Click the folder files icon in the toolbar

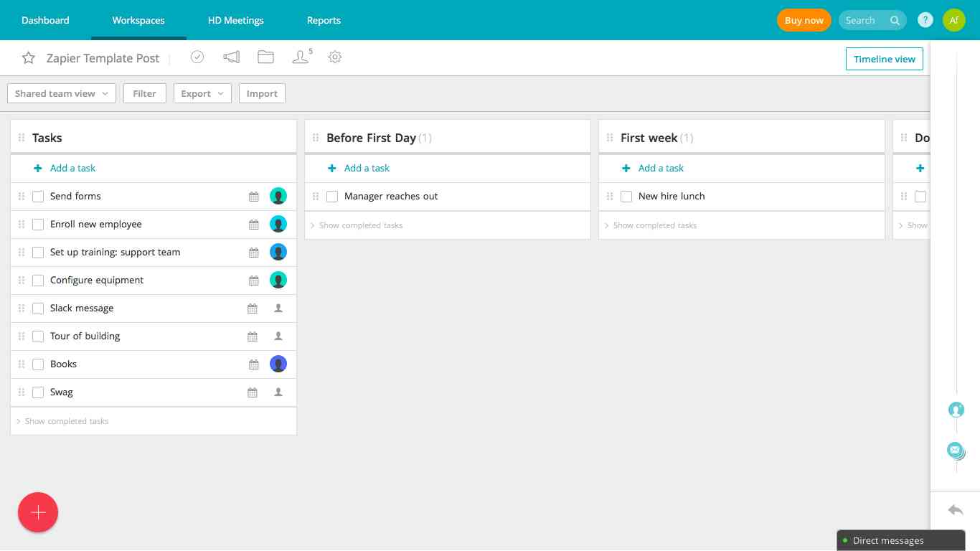pos(265,57)
